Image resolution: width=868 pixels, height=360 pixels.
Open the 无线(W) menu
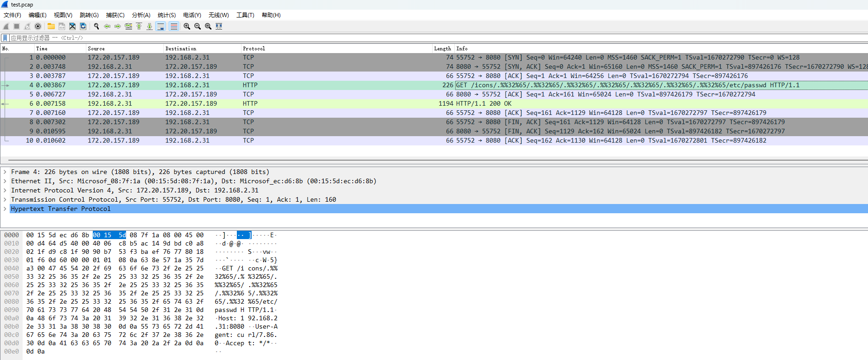pyautogui.click(x=218, y=15)
